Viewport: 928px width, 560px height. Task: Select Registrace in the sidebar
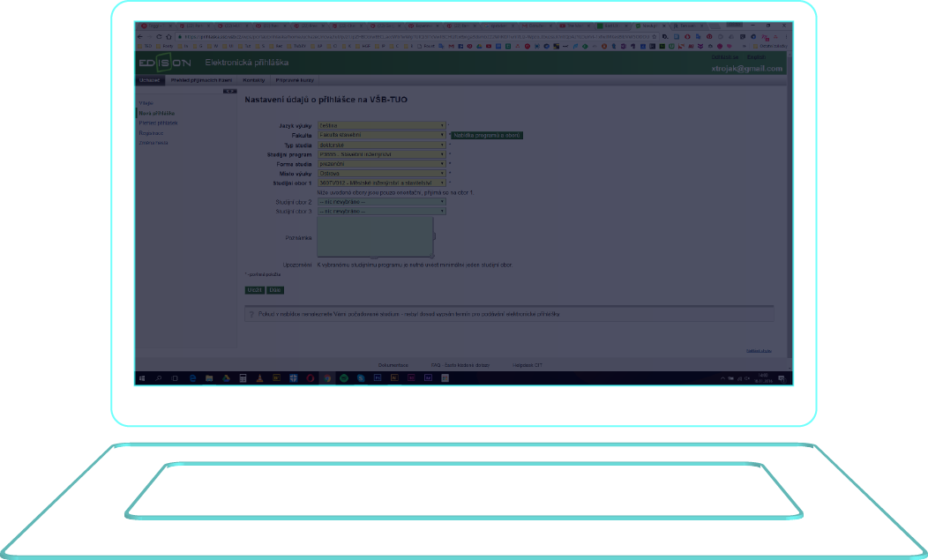[x=151, y=133]
